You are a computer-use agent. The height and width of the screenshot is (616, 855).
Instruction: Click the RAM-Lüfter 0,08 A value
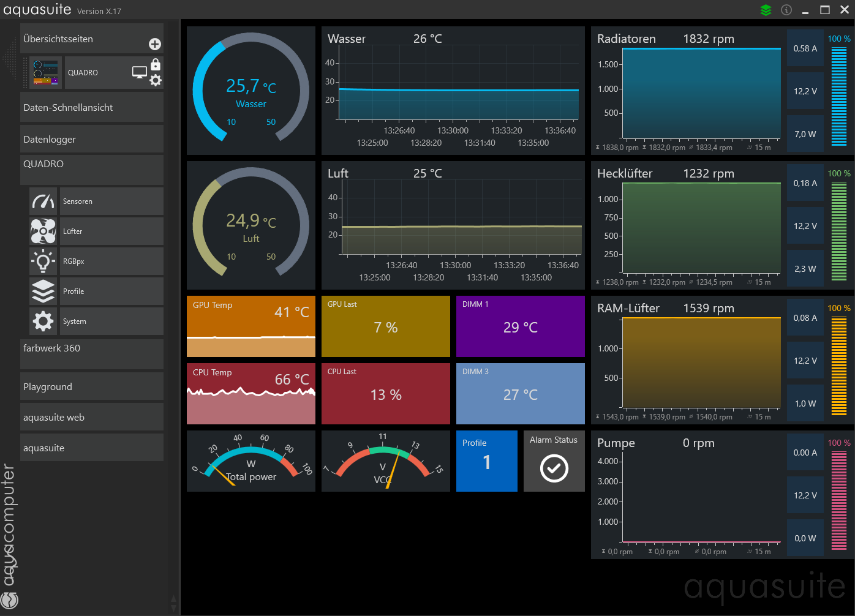[x=805, y=318]
